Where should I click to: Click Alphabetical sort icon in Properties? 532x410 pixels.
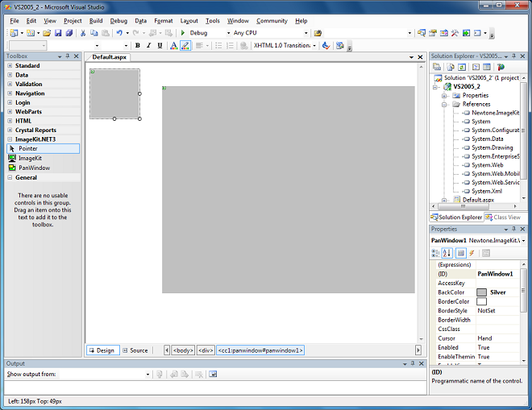pos(447,253)
